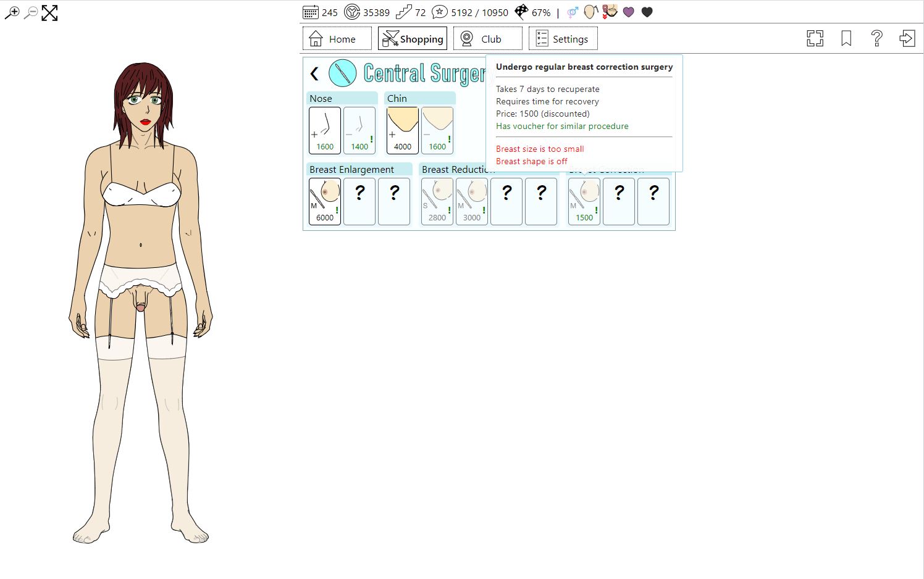Click the calendar day counter icon

(311, 12)
